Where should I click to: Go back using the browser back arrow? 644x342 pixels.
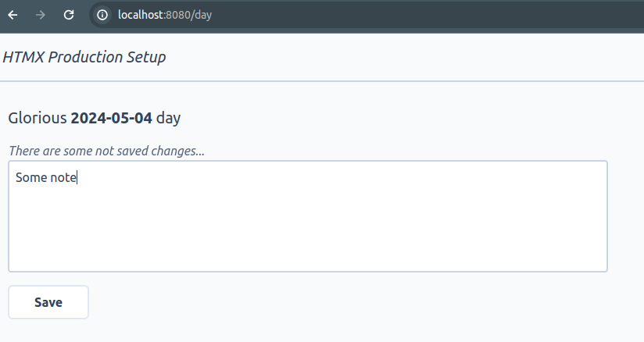pos(13,15)
